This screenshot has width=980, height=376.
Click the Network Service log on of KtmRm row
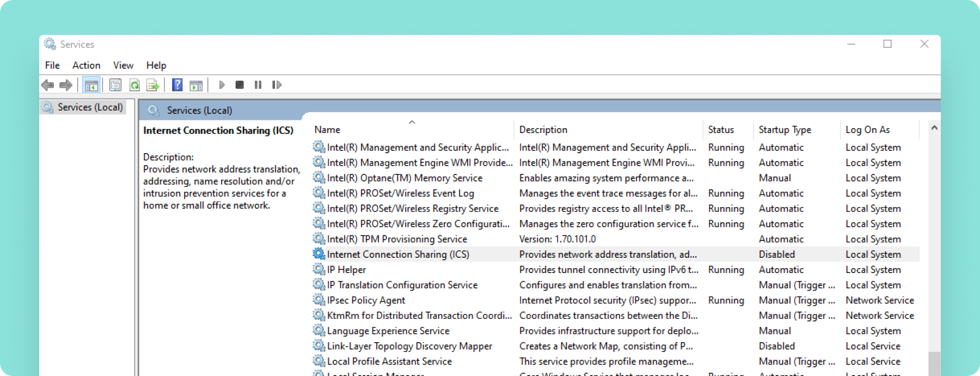coord(880,316)
